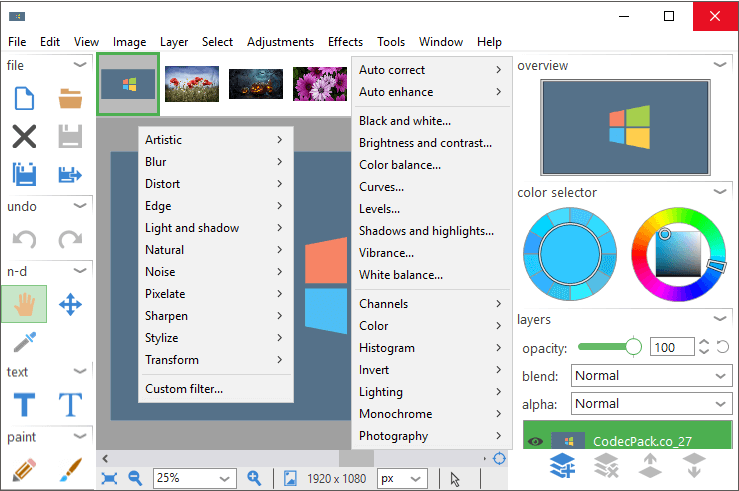
Task: Click the zoom out magnifier icon
Action: pos(135,478)
